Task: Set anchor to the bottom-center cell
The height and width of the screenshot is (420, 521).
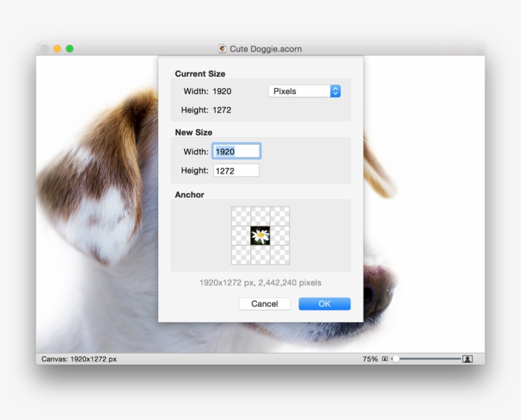Action: tap(260, 255)
